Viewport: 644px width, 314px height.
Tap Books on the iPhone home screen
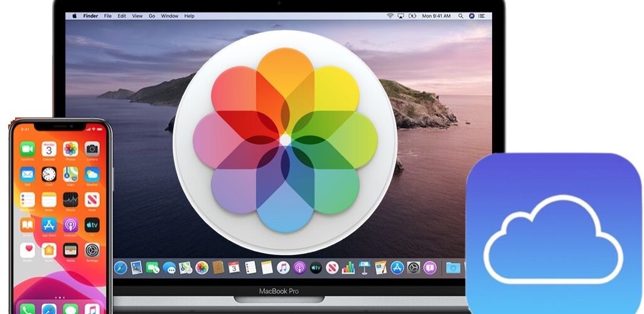tap(28, 225)
